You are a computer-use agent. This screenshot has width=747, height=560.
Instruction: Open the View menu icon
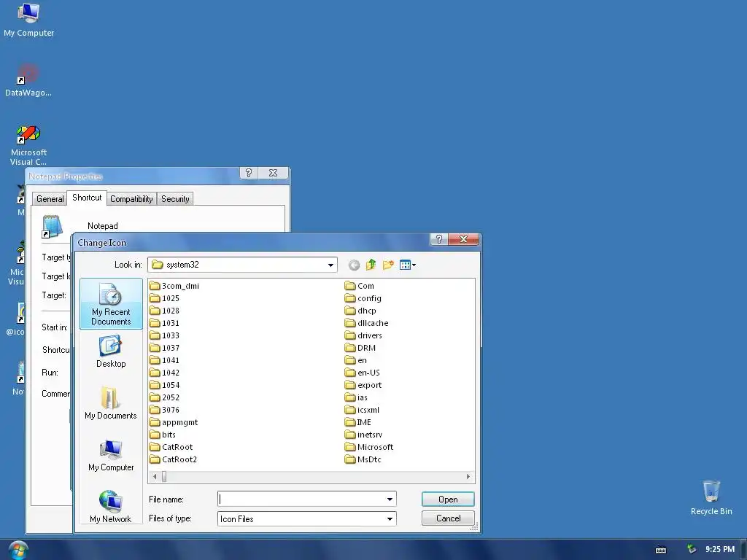point(407,265)
